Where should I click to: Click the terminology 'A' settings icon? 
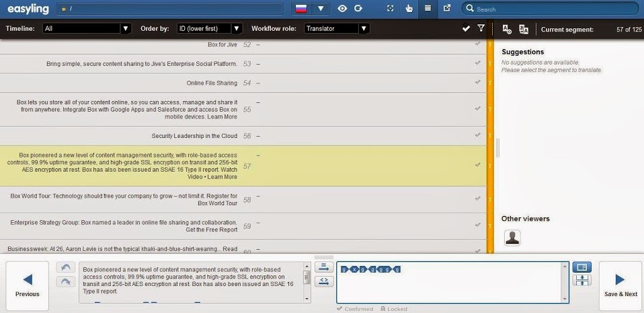point(507,29)
